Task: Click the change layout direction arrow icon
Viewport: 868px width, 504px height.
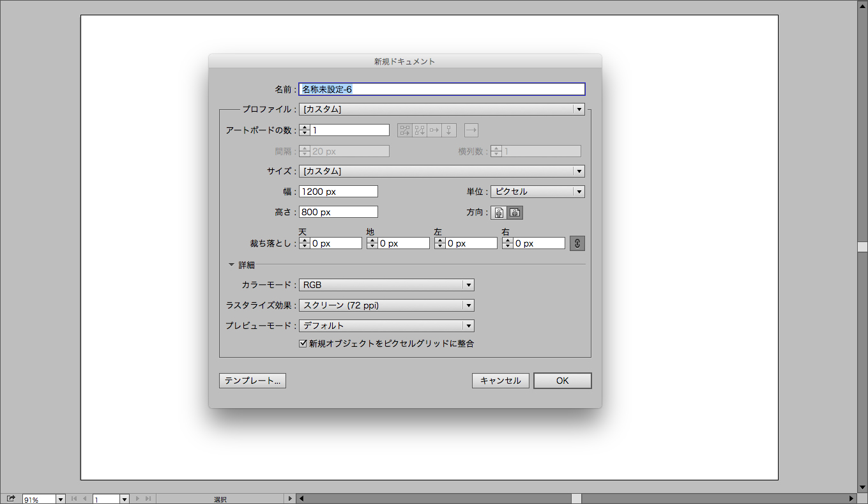Action: 471,130
